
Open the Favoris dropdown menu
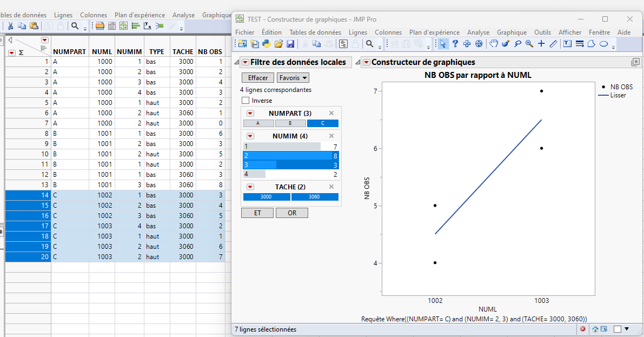pos(293,77)
